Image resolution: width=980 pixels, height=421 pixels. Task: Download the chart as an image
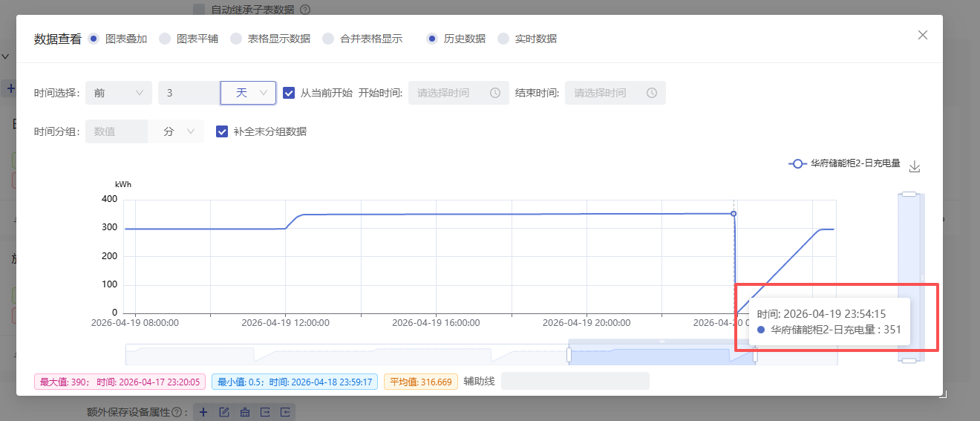click(x=915, y=166)
